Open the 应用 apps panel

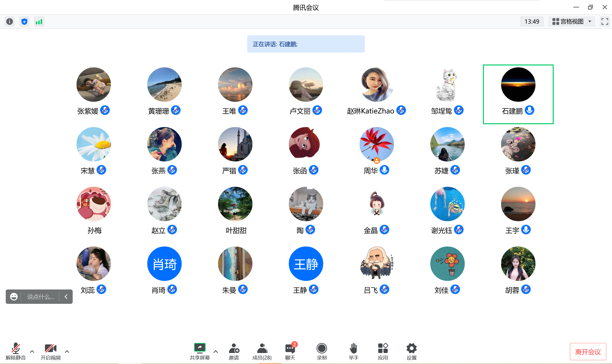tap(383, 351)
